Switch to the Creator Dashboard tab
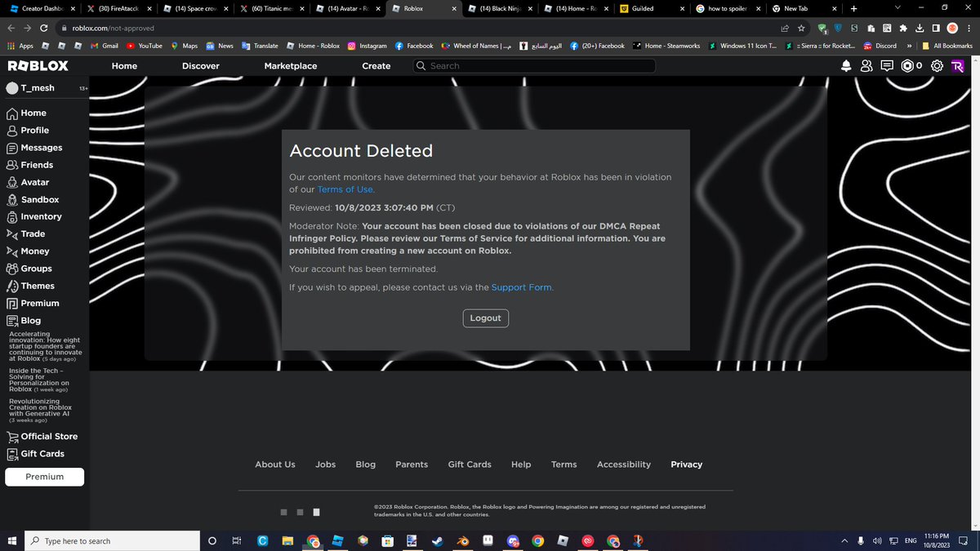 (41, 8)
